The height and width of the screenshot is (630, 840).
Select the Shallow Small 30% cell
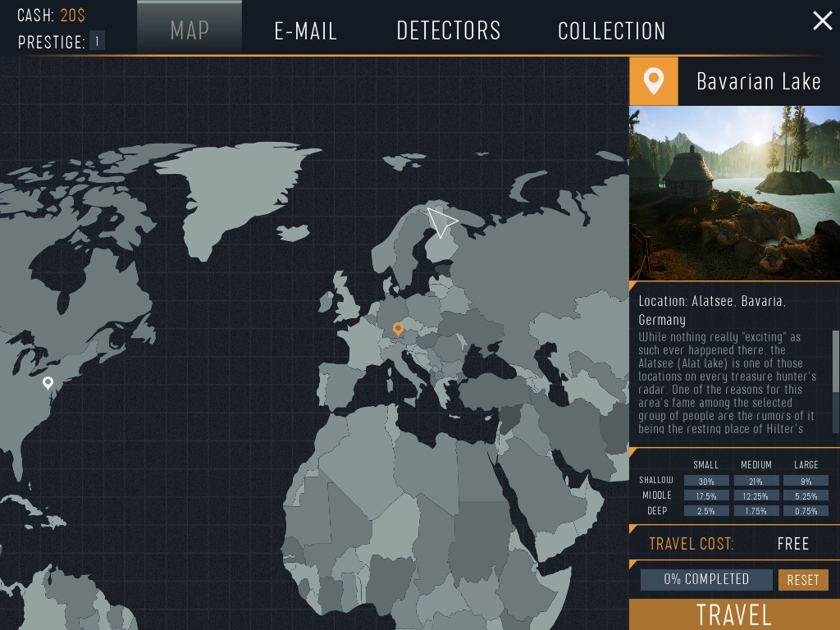point(705,481)
